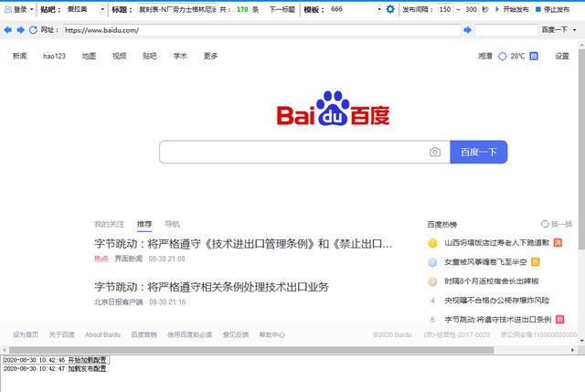Image resolution: width=585 pixels, height=392 pixels.
Task: Click the address bar with baidu URL
Action: tap(262, 30)
